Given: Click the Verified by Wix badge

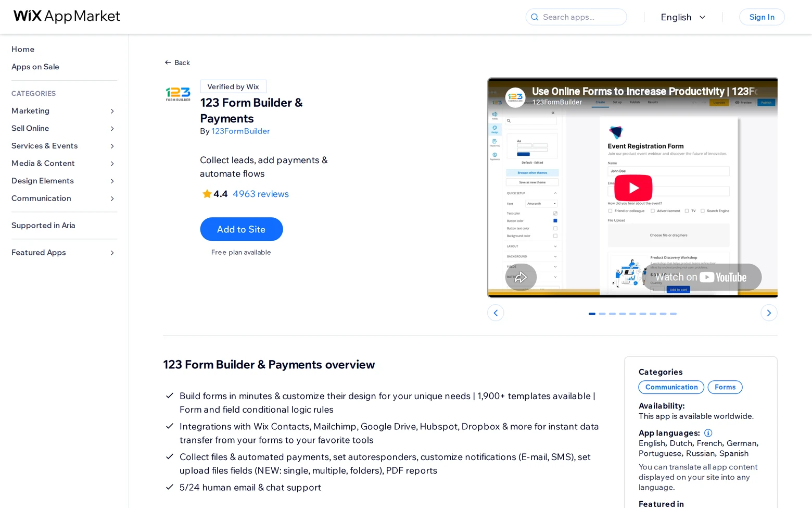Looking at the screenshot, I should click(x=233, y=86).
